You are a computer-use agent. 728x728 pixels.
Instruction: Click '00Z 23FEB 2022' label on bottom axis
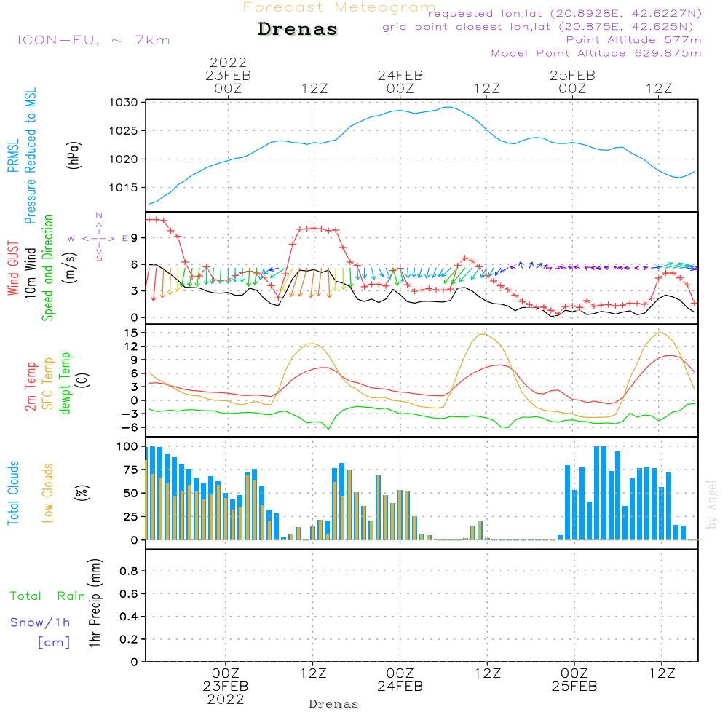pos(226,687)
